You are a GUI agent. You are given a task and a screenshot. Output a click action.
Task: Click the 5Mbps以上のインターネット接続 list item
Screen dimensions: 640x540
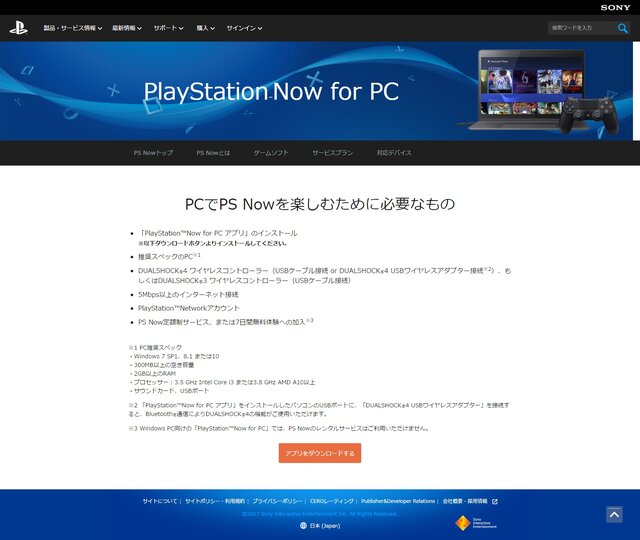pos(188,294)
